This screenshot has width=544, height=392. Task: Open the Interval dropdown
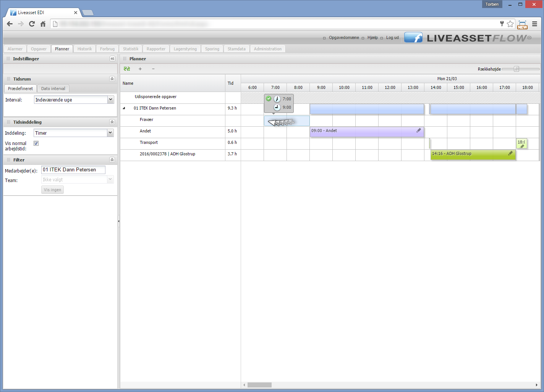pyautogui.click(x=110, y=100)
